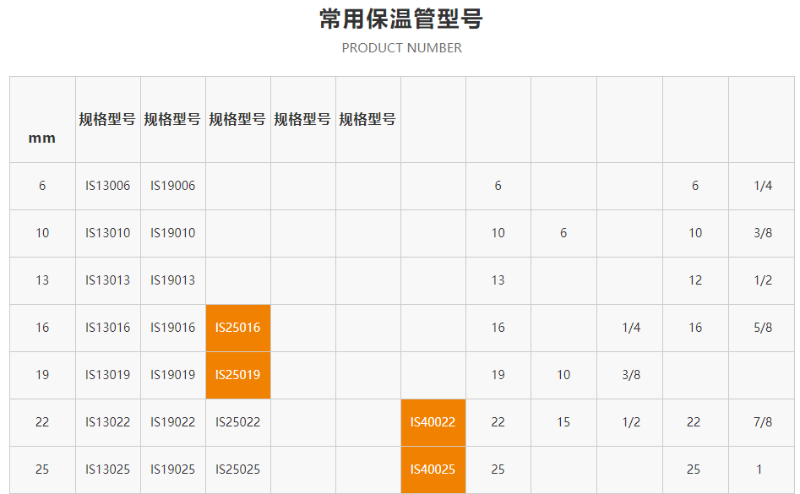The height and width of the screenshot is (494, 800).
Task: Click the orange IS25016 cell
Action: (237, 328)
